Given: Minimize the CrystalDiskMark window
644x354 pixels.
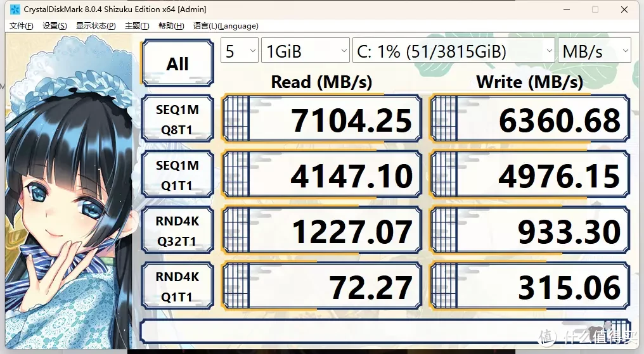Looking at the screenshot, I should [x=567, y=9].
